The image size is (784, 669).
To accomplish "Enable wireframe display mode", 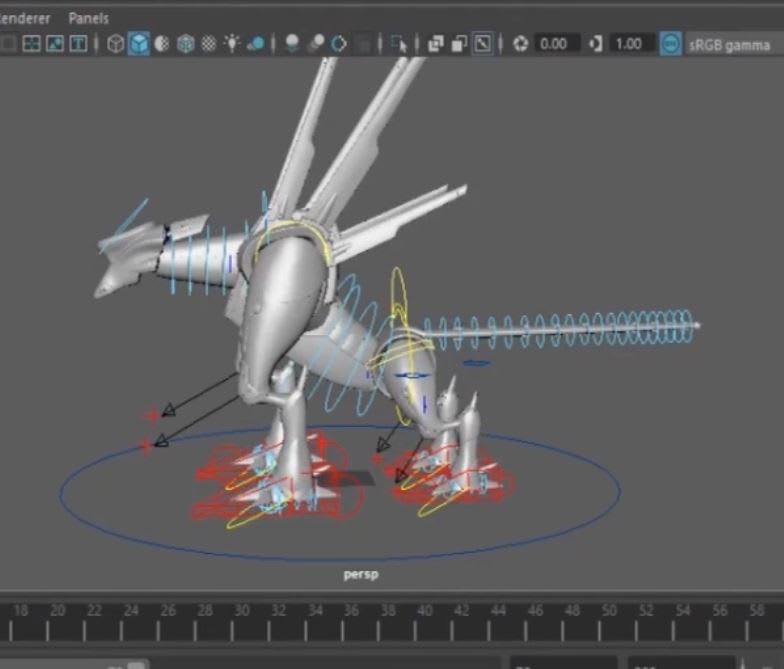I will point(116,44).
